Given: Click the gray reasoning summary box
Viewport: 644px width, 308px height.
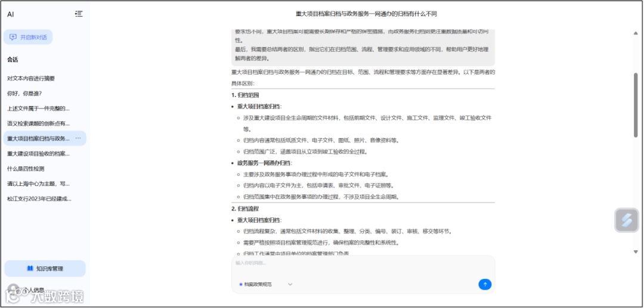Looking at the screenshot, I should [363, 47].
